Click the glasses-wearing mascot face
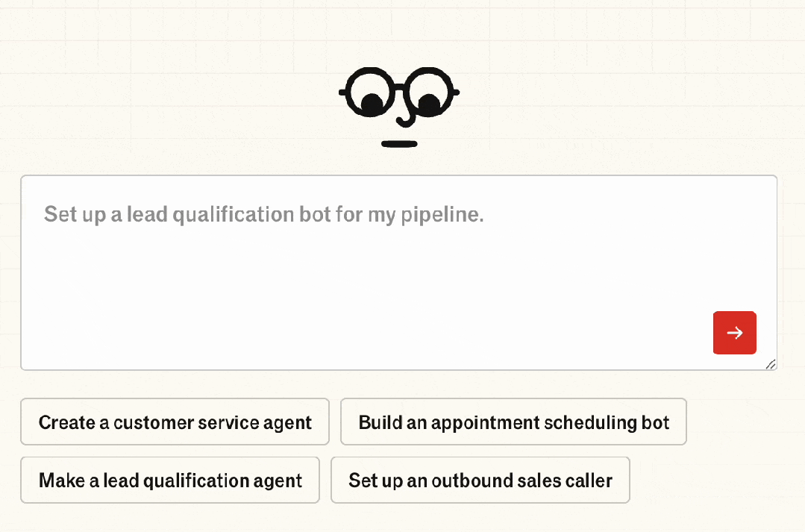Viewport: 805px width, 532px height. (399, 104)
